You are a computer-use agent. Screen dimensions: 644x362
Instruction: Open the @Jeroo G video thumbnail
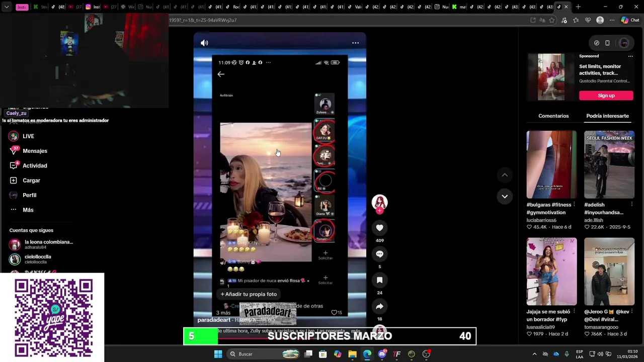click(x=609, y=271)
